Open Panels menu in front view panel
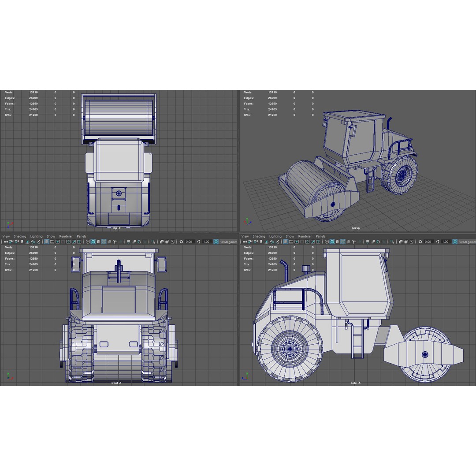This screenshot has width=476, height=476. tap(82, 236)
